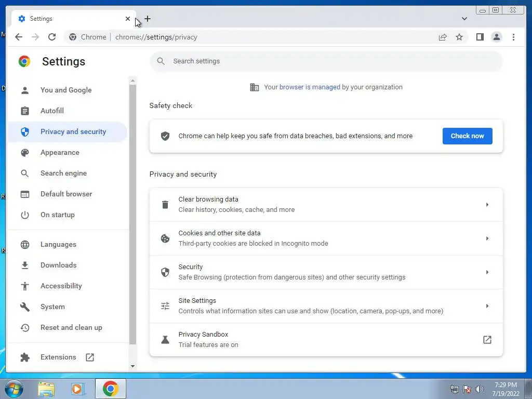Open the Site Settings row
This screenshot has width=532, height=399.
(326, 306)
